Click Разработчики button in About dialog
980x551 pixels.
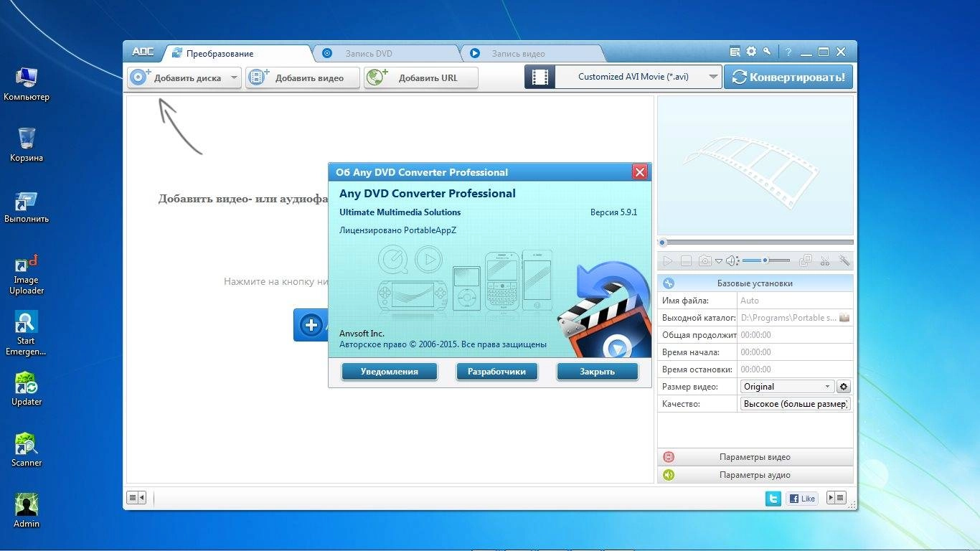496,372
